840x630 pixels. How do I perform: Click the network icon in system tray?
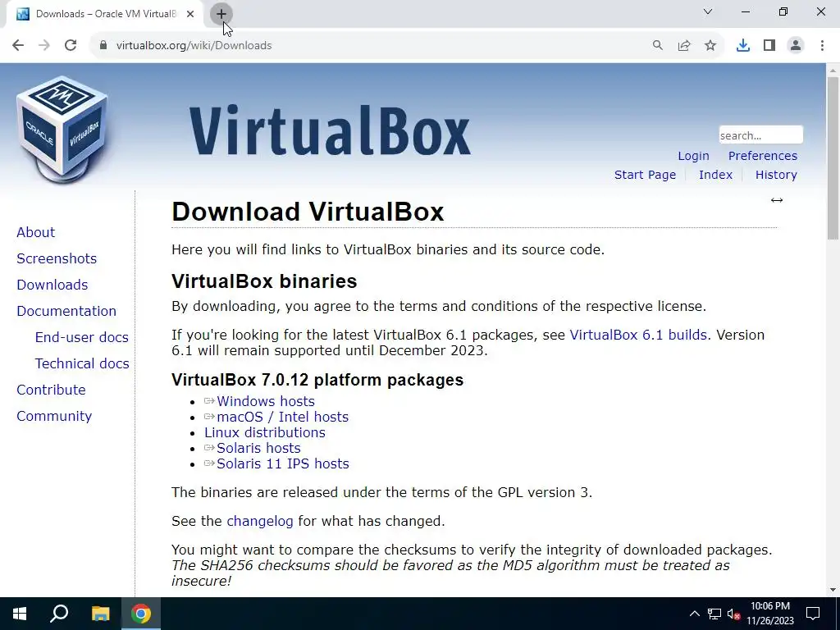714,614
